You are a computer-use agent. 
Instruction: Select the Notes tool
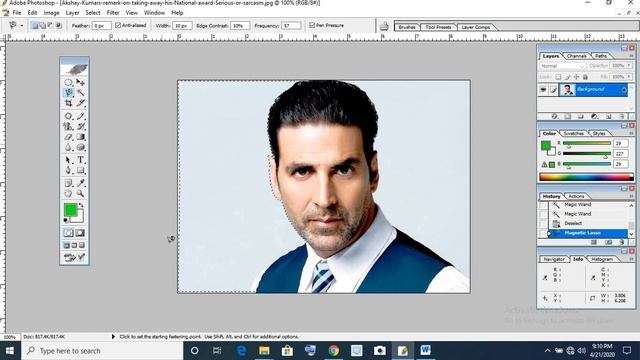[x=68, y=183]
